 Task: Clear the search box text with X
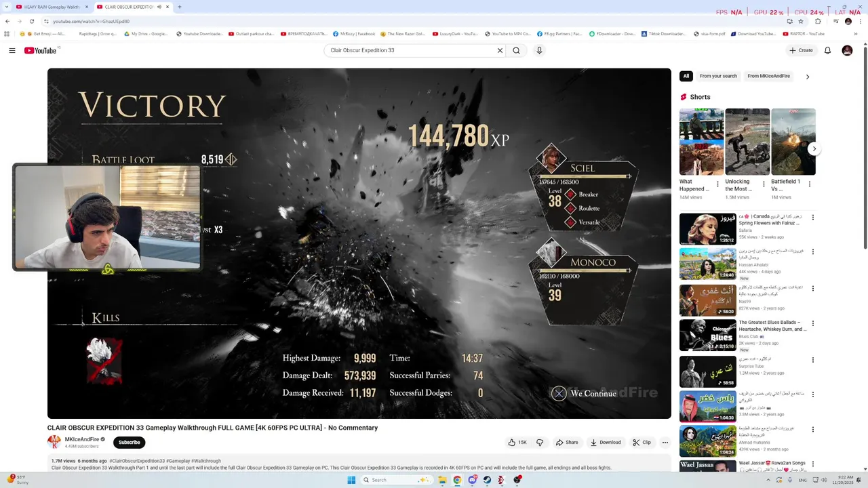click(x=500, y=50)
